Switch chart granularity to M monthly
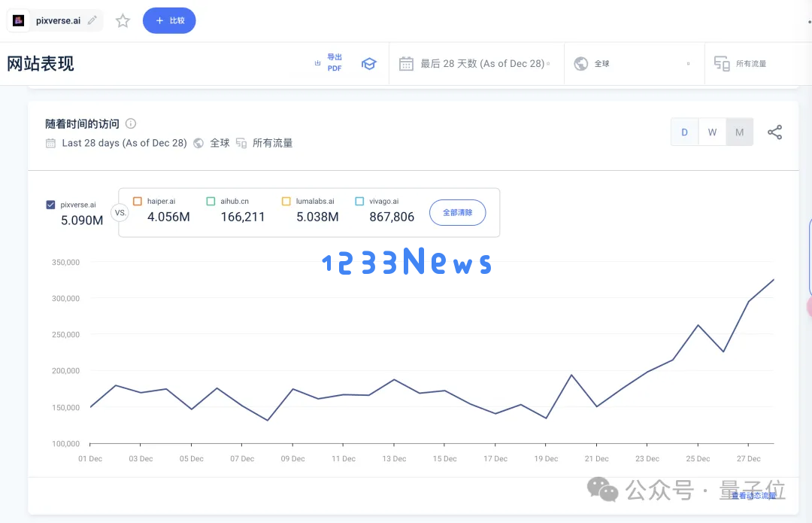Screen dimensions: 812x523 pyautogui.click(x=740, y=132)
